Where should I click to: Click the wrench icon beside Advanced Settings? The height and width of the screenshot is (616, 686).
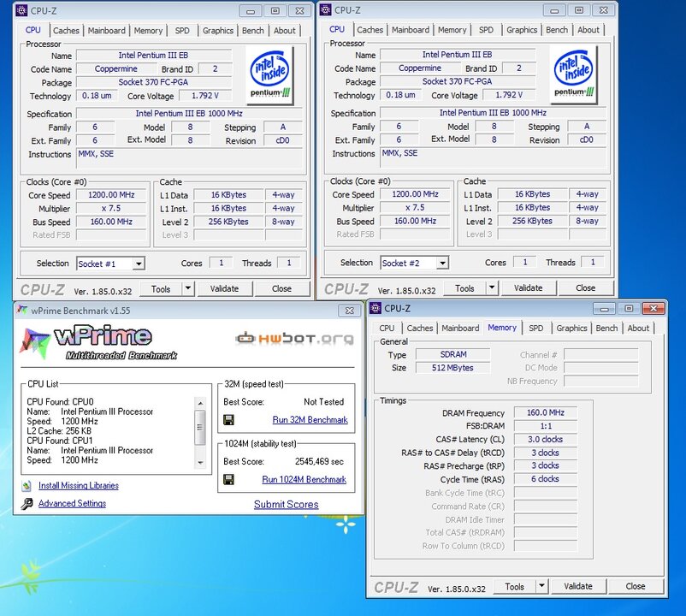coord(27,504)
